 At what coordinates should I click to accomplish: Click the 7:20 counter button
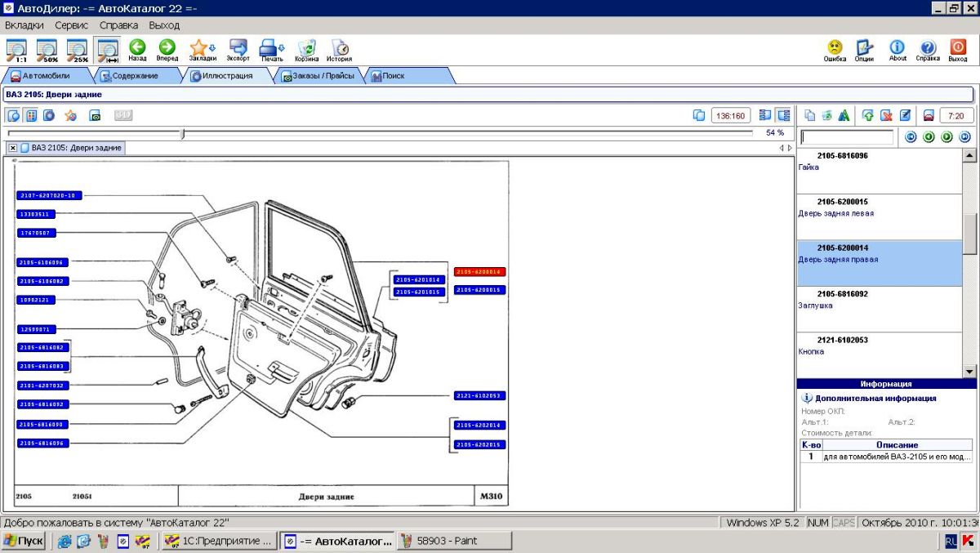(956, 115)
